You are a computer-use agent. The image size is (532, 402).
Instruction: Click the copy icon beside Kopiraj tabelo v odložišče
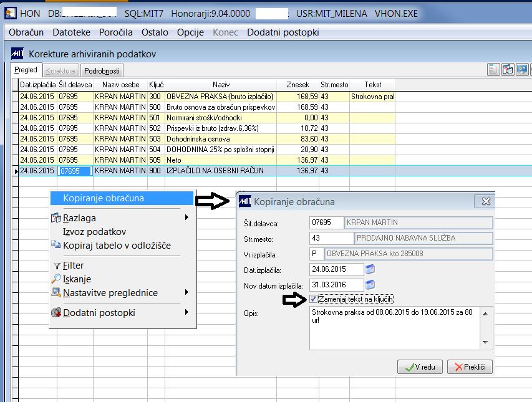point(56,244)
